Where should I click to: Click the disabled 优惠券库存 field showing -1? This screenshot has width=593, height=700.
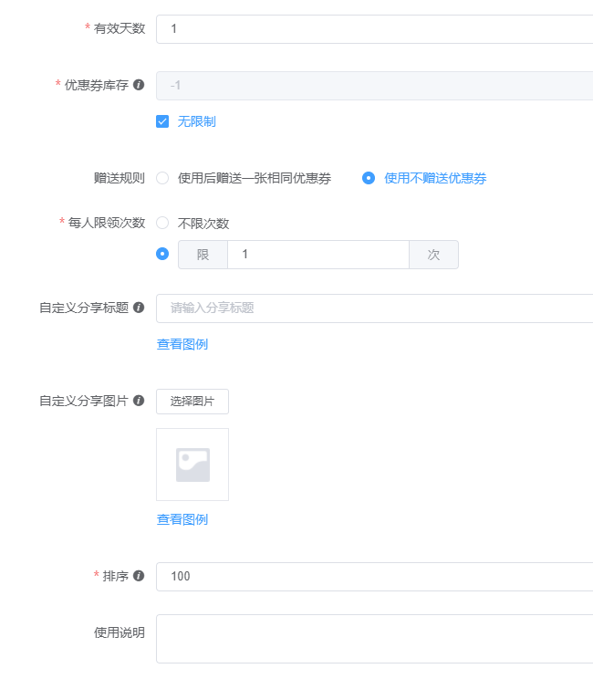pyautogui.click(x=374, y=86)
